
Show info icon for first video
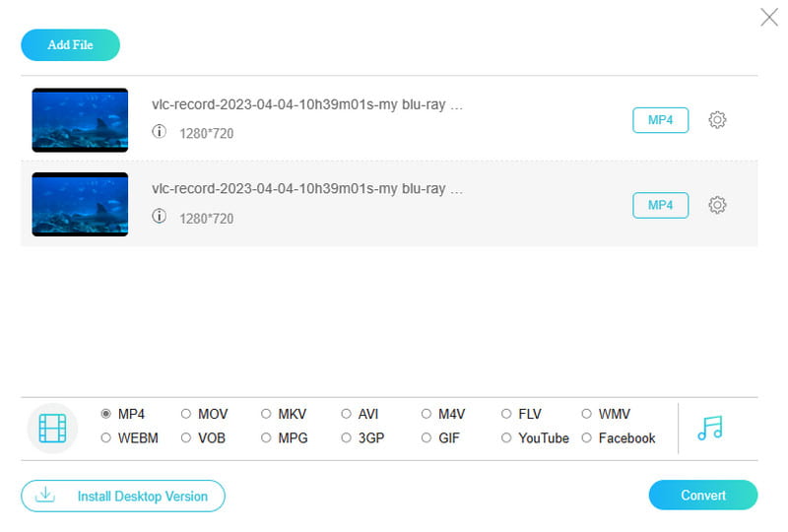(159, 131)
